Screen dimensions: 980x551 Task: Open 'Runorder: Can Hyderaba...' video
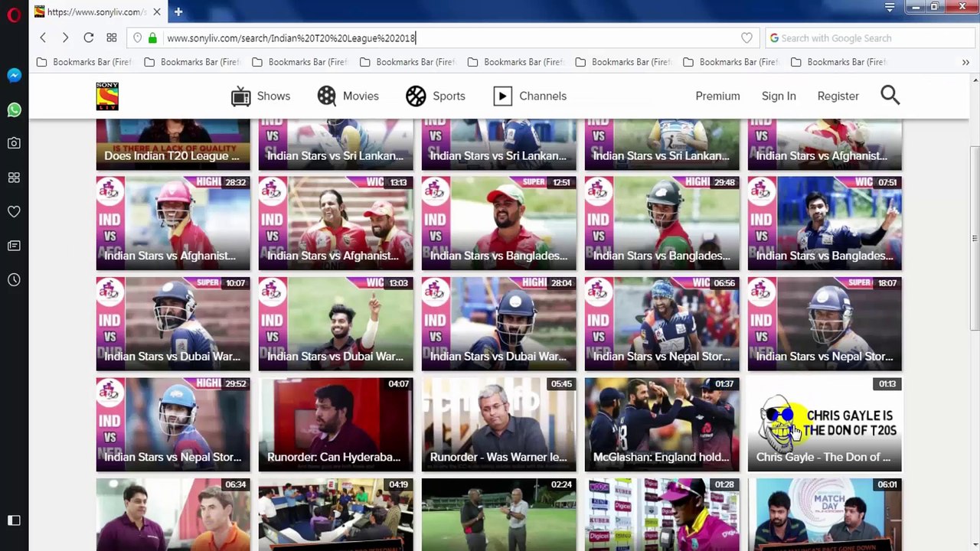click(335, 425)
